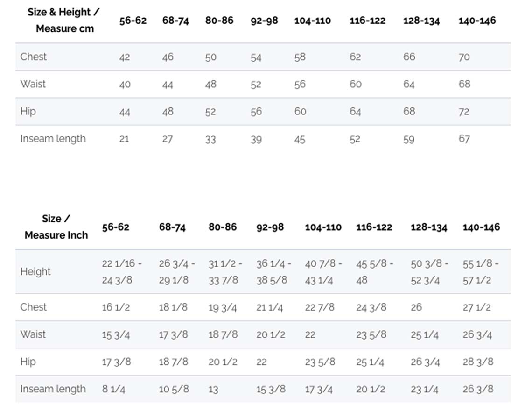Image resolution: width=532 pixels, height=412 pixels.
Task: Click the Size & Height / Measure cm heading
Action: click(x=63, y=21)
